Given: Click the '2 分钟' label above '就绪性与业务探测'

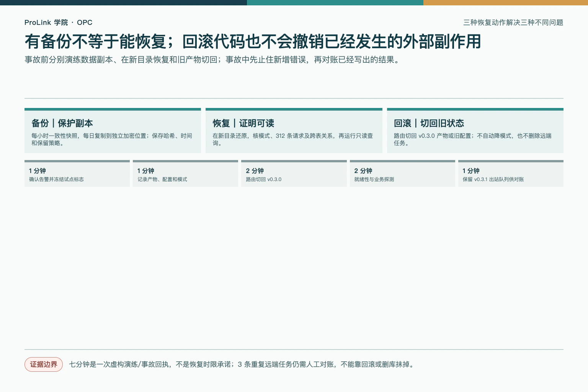Looking at the screenshot, I should tap(363, 171).
